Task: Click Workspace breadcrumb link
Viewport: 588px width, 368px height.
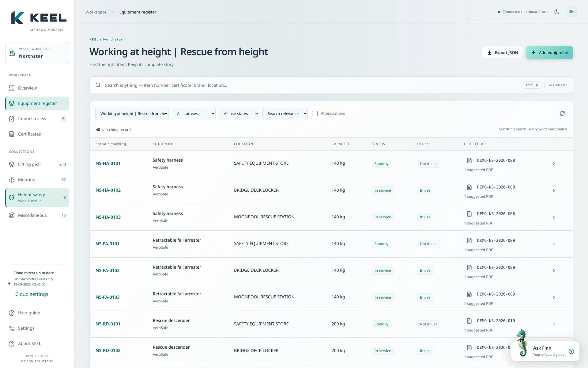Action: tap(96, 12)
